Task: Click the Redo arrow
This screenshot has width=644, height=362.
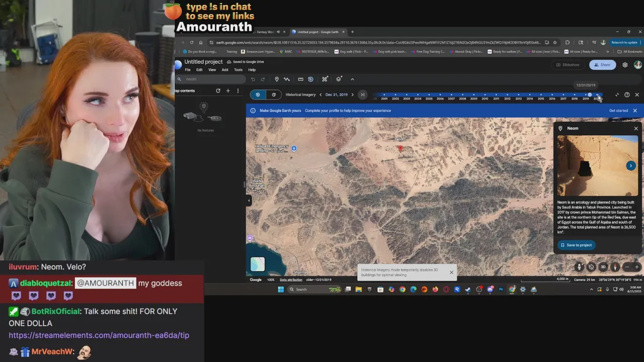Action: [x=263, y=79]
